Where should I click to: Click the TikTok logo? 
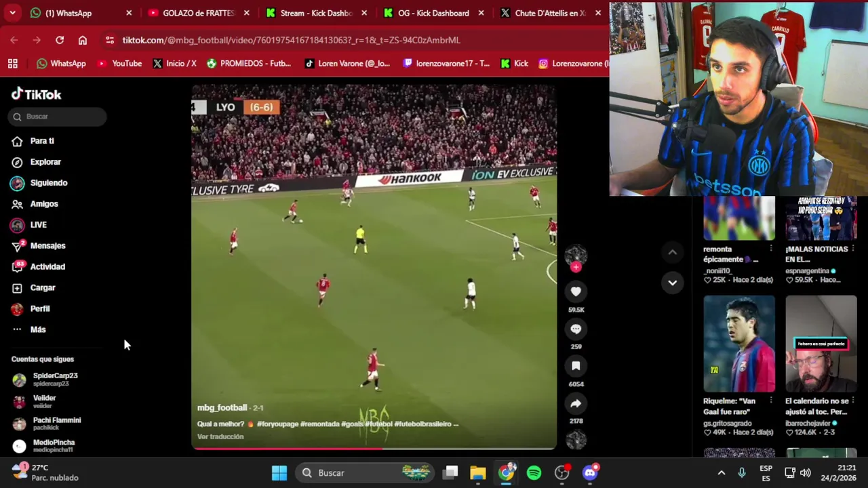pos(36,94)
